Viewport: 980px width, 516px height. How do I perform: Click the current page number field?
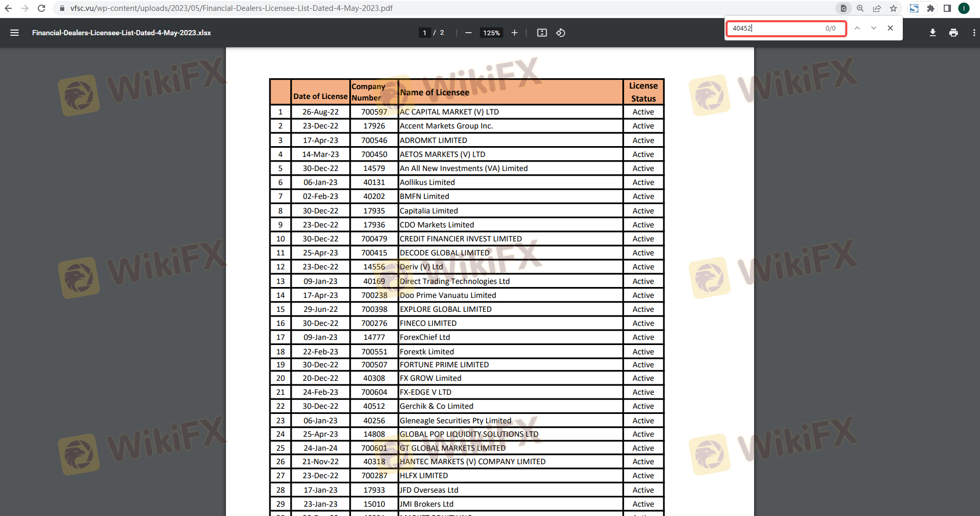pyautogui.click(x=424, y=33)
